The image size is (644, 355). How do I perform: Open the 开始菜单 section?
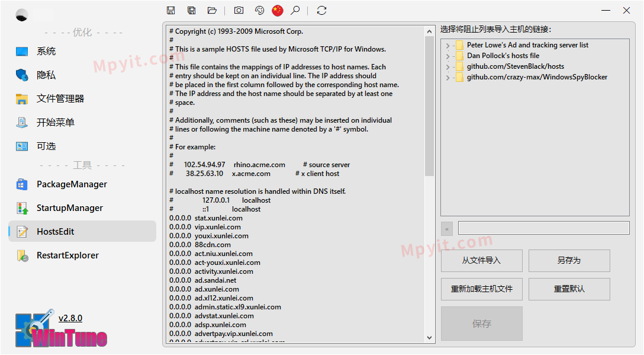pos(56,123)
